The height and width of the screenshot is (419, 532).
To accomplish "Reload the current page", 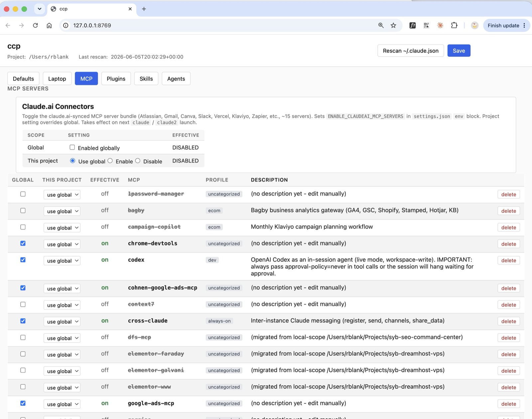I will pyautogui.click(x=35, y=25).
